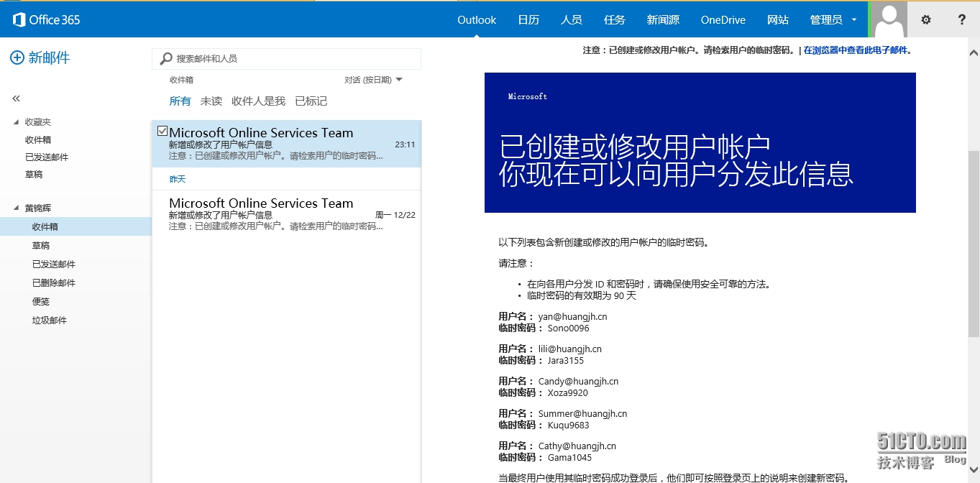The height and width of the screenshot is (483, 980).
Task: Click the new mail plus icon
Action: [x=17, y=58]
